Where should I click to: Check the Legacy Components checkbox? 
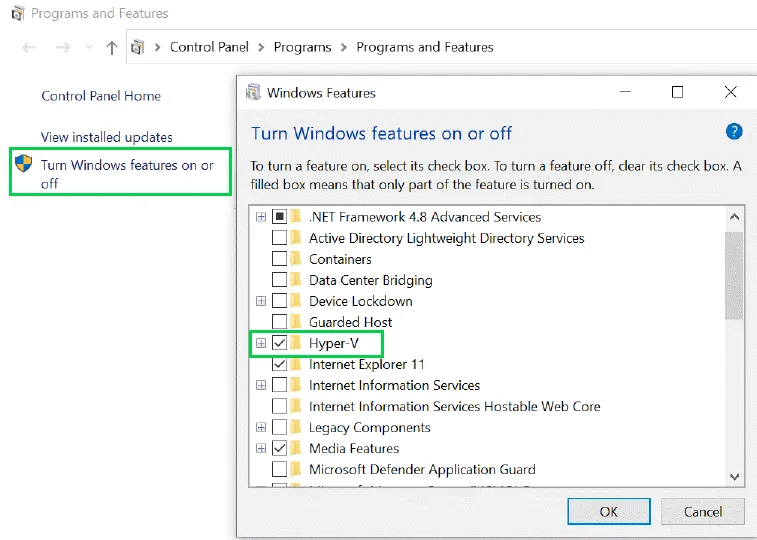(x=280, y=427)
